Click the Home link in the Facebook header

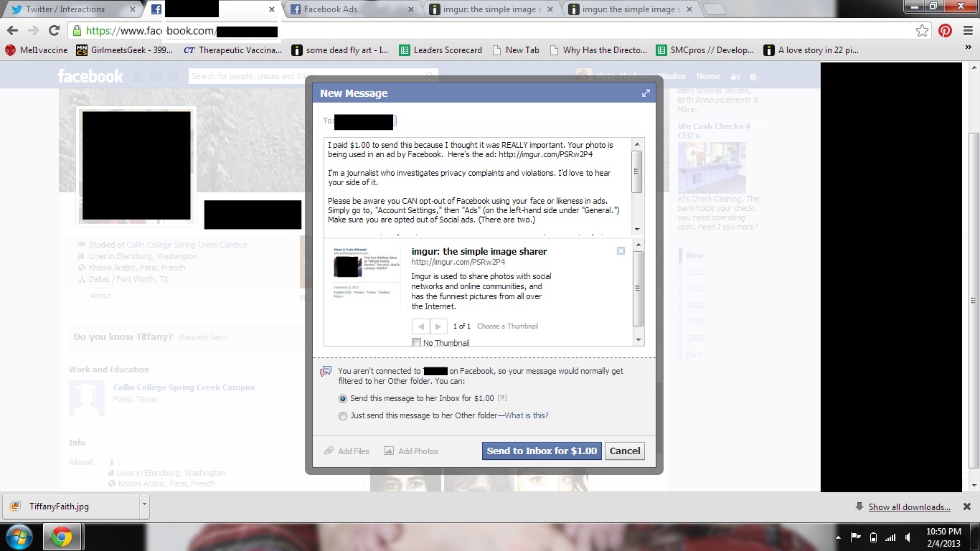point(708,76)
